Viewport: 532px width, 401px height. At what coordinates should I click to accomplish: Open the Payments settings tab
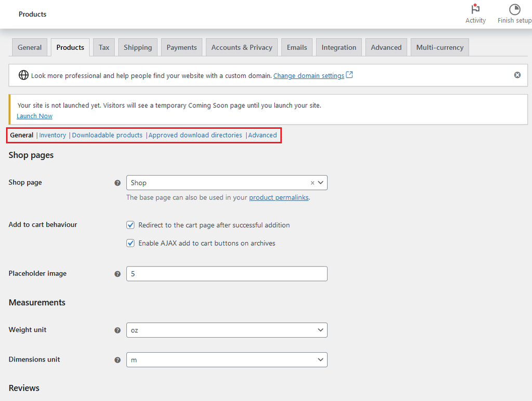pos(181,47)
